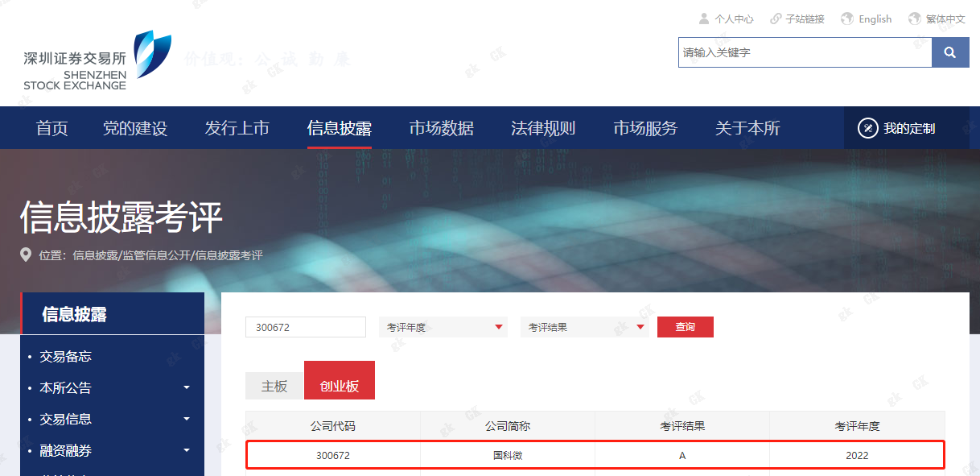The height and width of the screenshot is (476, 980).
Task: Click the 个人中心 person icon
Action: 706,18
